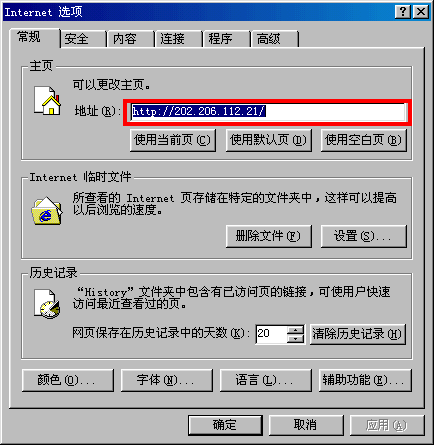Click the home page house icon
Image resolution: width=434 pixels, height=445 pixels.
[47, 100]
